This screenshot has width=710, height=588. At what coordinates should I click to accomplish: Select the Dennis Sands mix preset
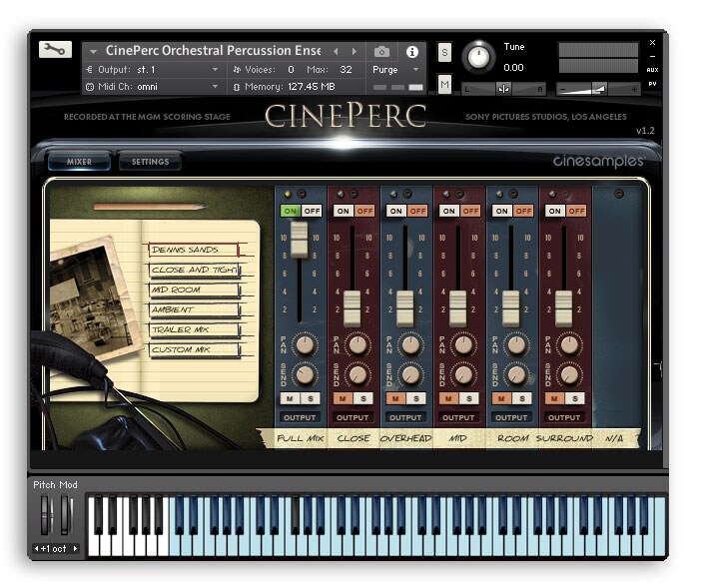[194, 250]
